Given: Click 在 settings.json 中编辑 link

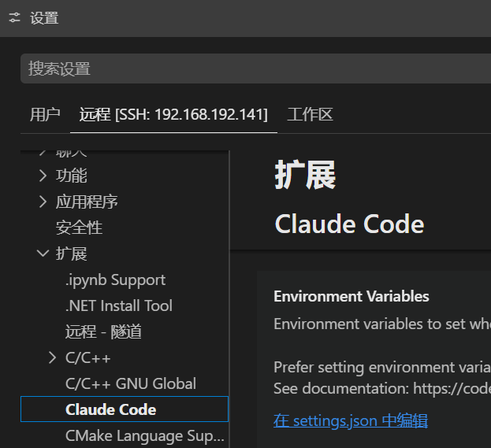Looking at the screenshot, I should (x=351, y=420).
